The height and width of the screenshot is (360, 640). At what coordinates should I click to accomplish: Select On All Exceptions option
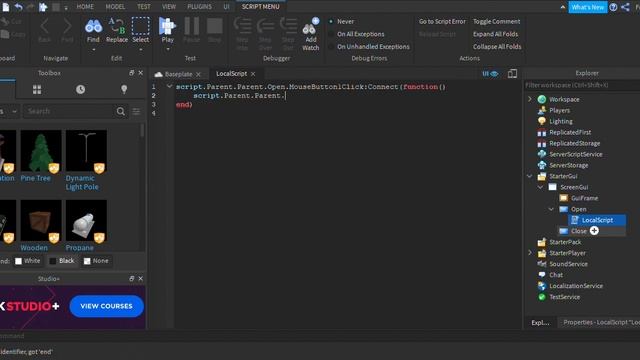point(357,34)
